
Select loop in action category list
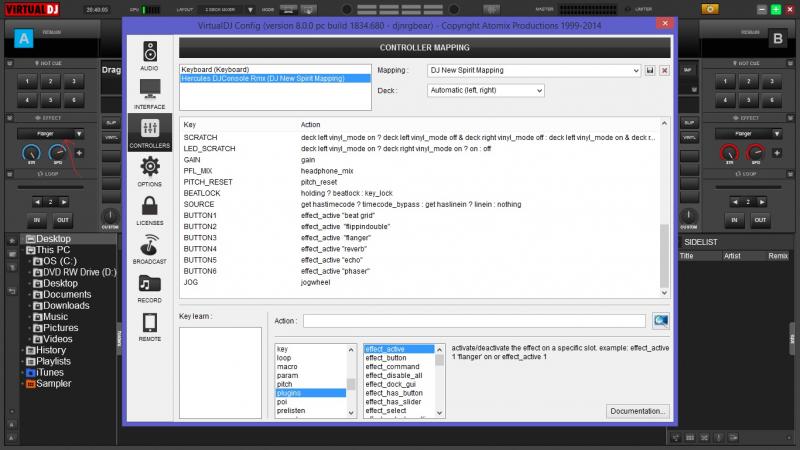click(310, 358)
